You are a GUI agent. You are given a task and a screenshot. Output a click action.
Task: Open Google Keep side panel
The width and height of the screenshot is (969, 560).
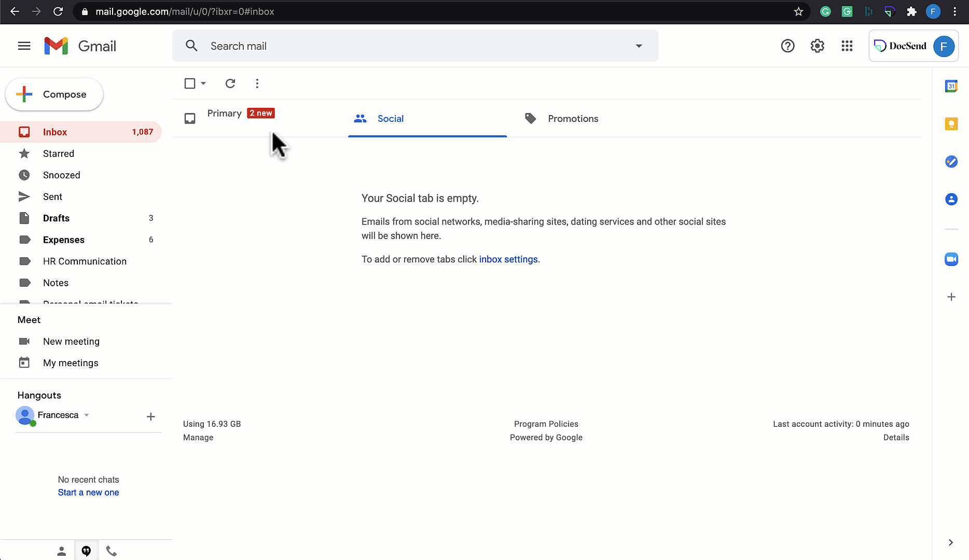click(x=951, y=124)
